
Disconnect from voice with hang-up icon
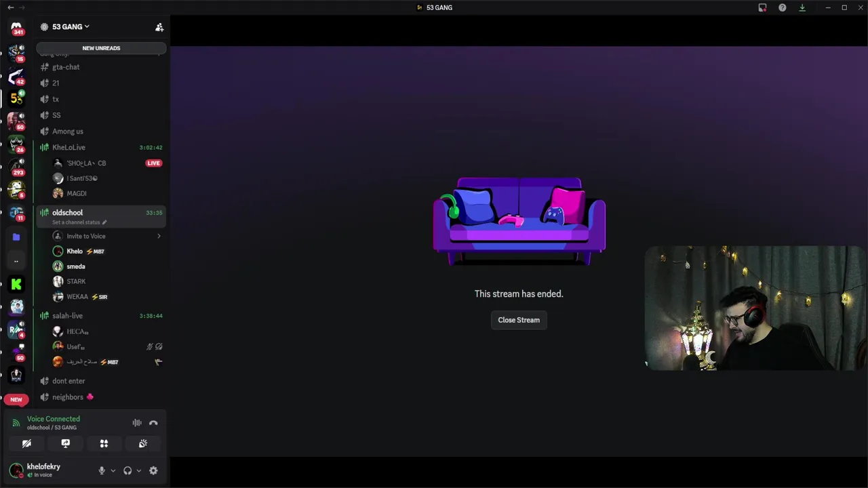[x=153, y=423]
